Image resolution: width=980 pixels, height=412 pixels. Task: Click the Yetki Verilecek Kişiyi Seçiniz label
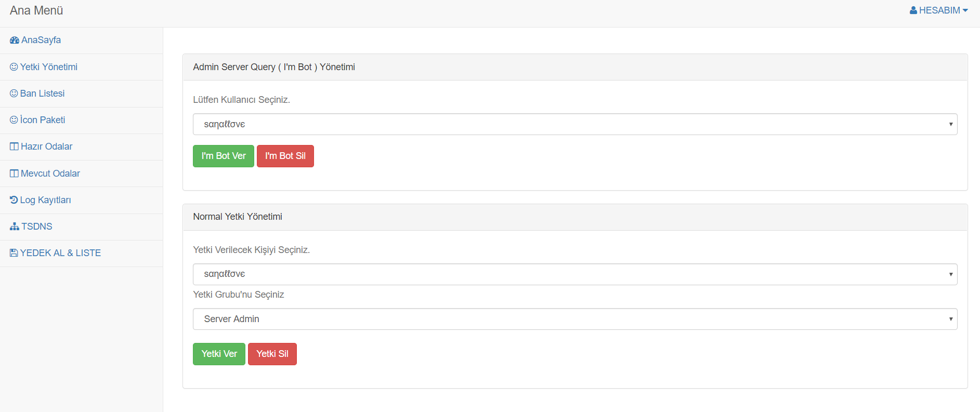click(x=252, y=250)
